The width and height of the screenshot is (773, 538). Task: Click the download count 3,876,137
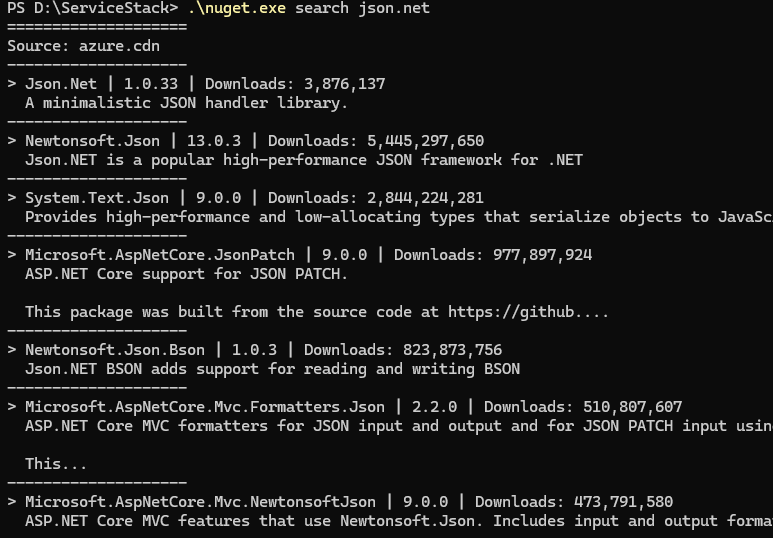point(345,84)
